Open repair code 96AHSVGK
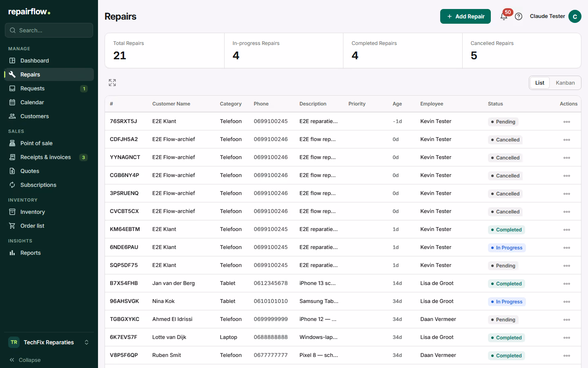Screen dimensions: 588x368 [x=125, y=301]
